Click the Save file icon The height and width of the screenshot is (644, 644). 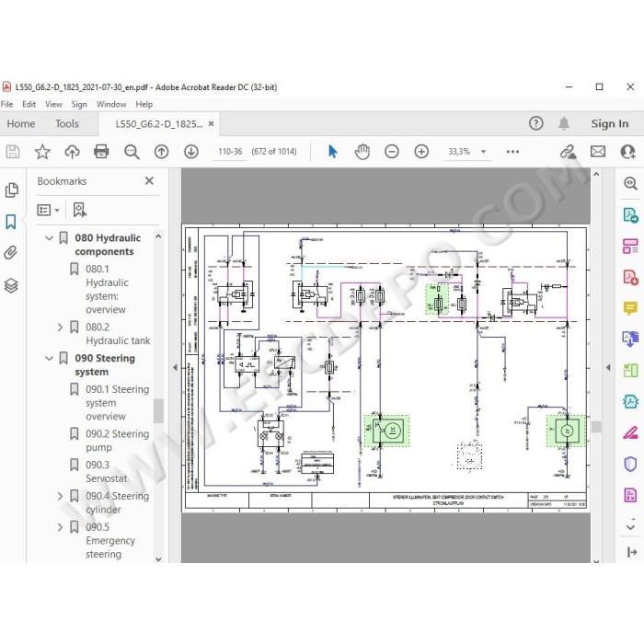(13, 152)
